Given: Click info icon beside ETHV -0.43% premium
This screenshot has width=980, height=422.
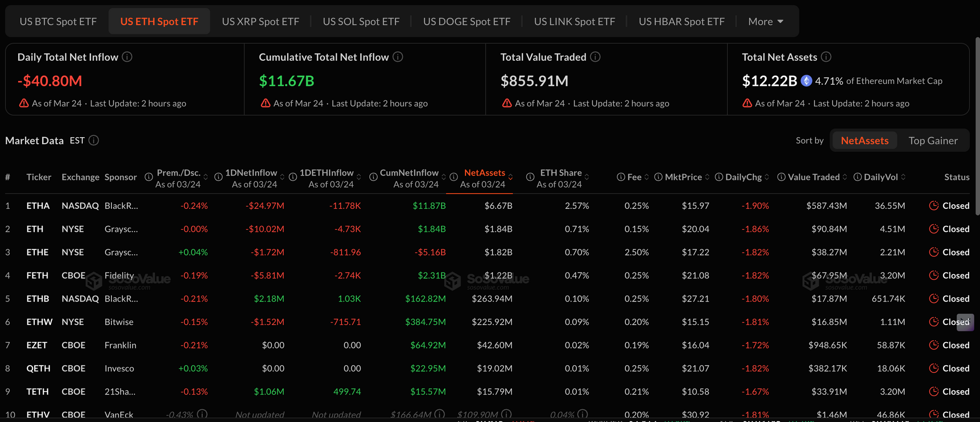Looking at the screenshot, I should 202,415.
